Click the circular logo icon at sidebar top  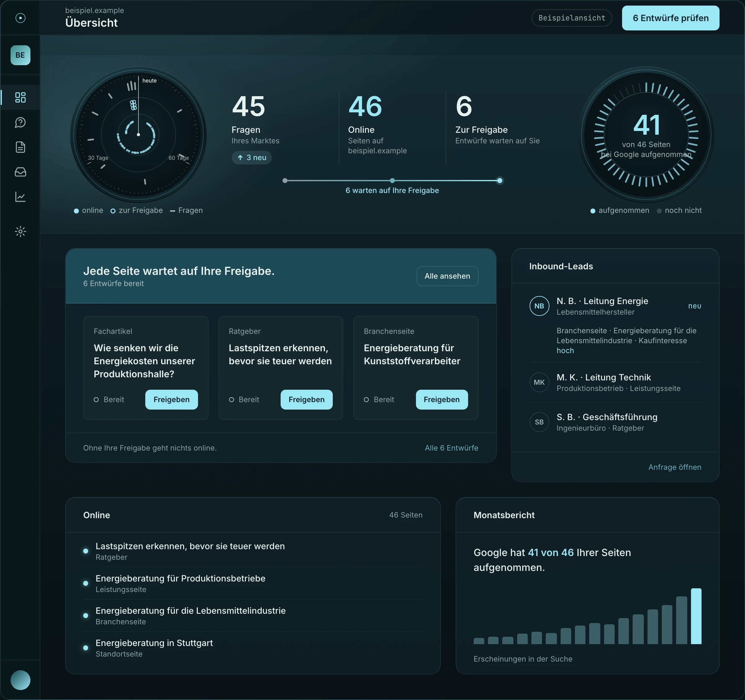pyautogui.click(x=20, y=18)
